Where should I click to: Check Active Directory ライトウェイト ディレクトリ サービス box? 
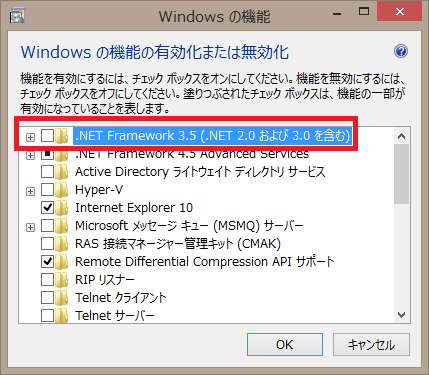pos(47,172)
